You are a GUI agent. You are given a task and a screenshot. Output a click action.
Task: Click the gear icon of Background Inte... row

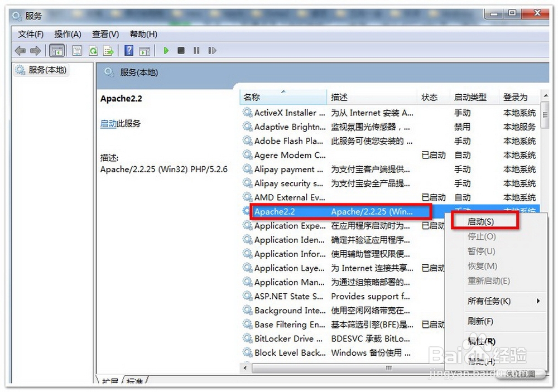point(247,310)
